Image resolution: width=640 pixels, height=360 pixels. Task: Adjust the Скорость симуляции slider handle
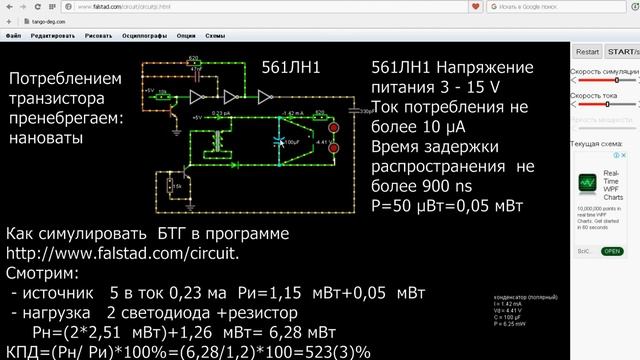click(x=617, y=80)
